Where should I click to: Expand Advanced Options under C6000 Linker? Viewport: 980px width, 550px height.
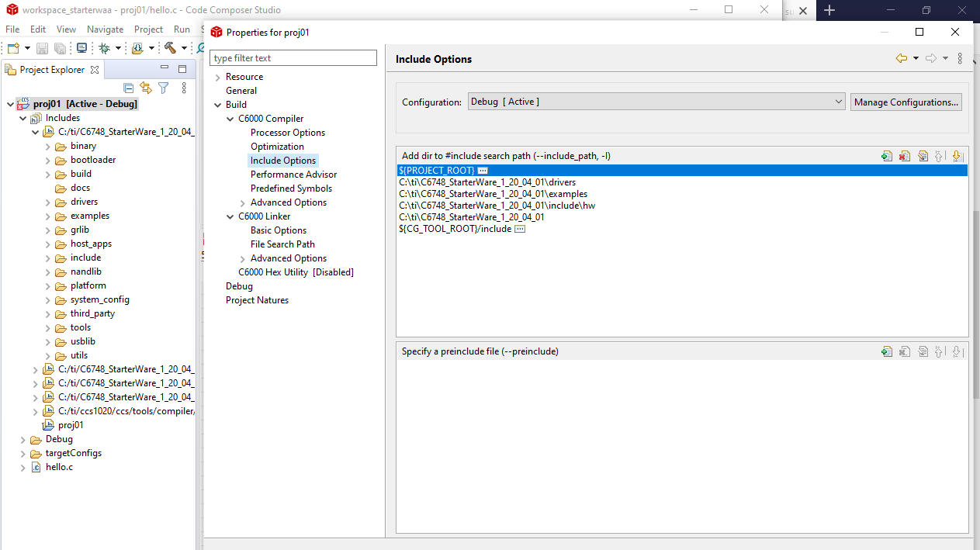pyautogui.click(x=243, y=258)
